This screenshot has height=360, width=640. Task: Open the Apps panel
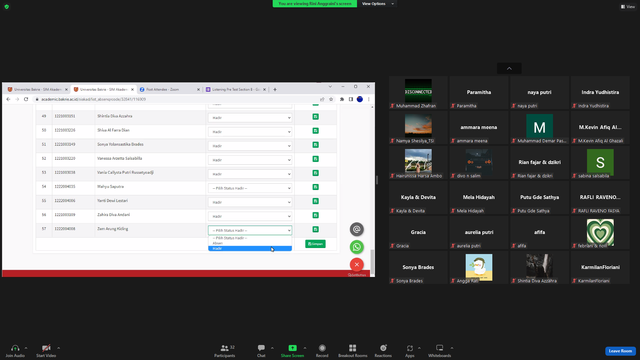(410, 350)
